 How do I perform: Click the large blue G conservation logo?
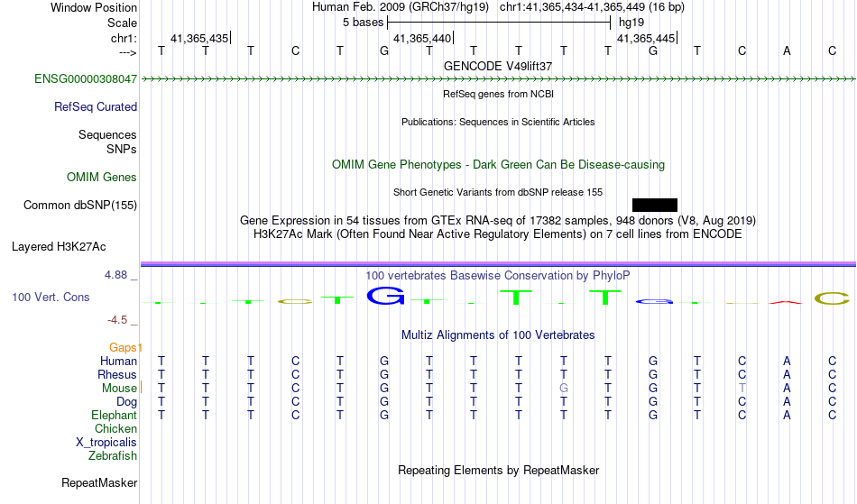click(385, 296)
